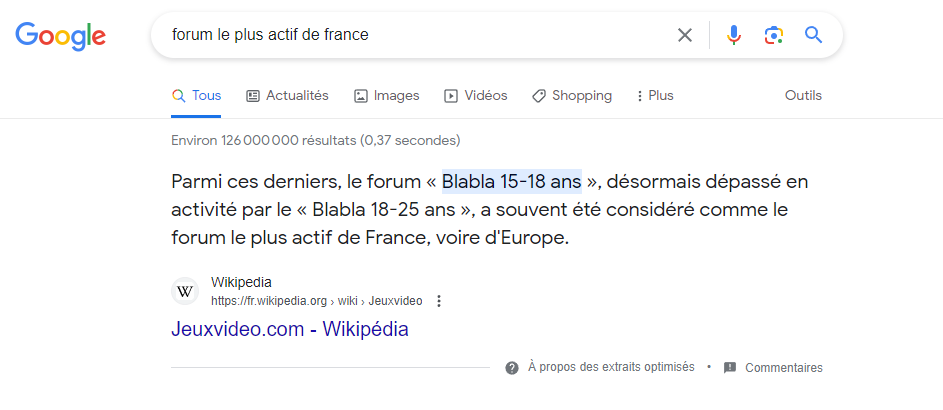
Task: Switch to the Images tab
Action: click(387, 96)
